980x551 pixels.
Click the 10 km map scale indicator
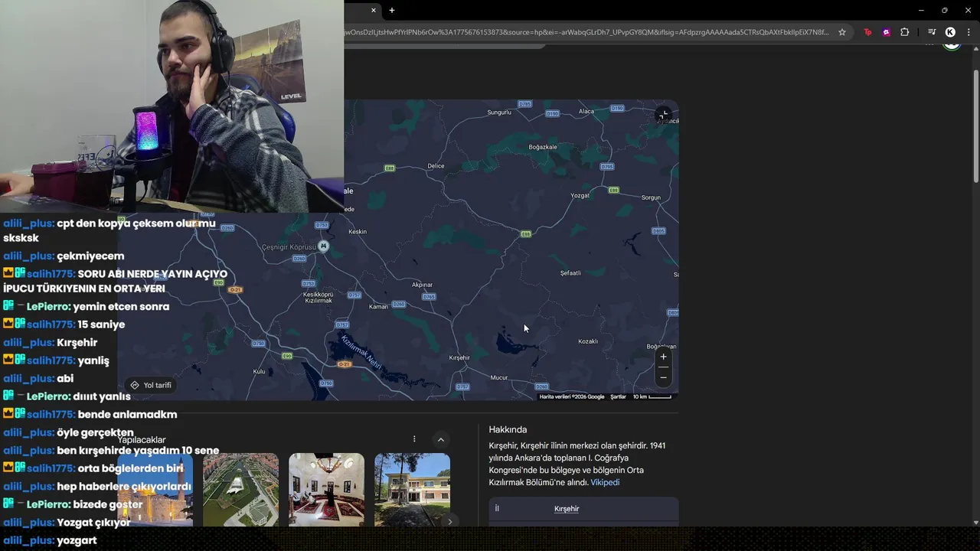(x=652, y=396)
